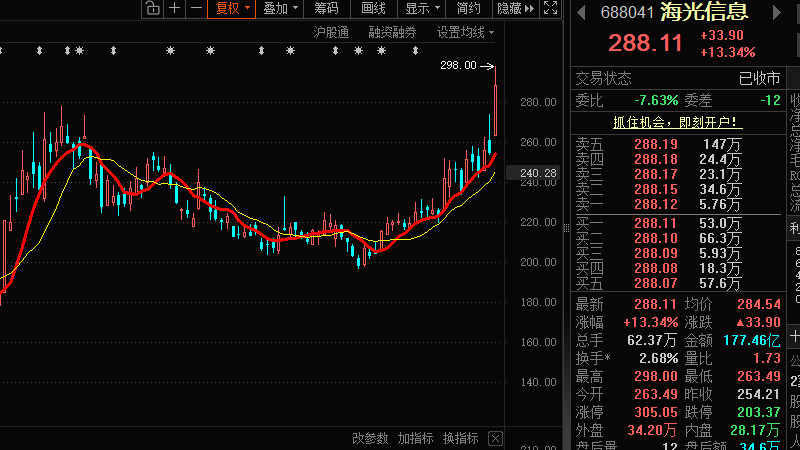Click 换指标 below the chart
Screen dimensions: 800x450
click(461, 438)
